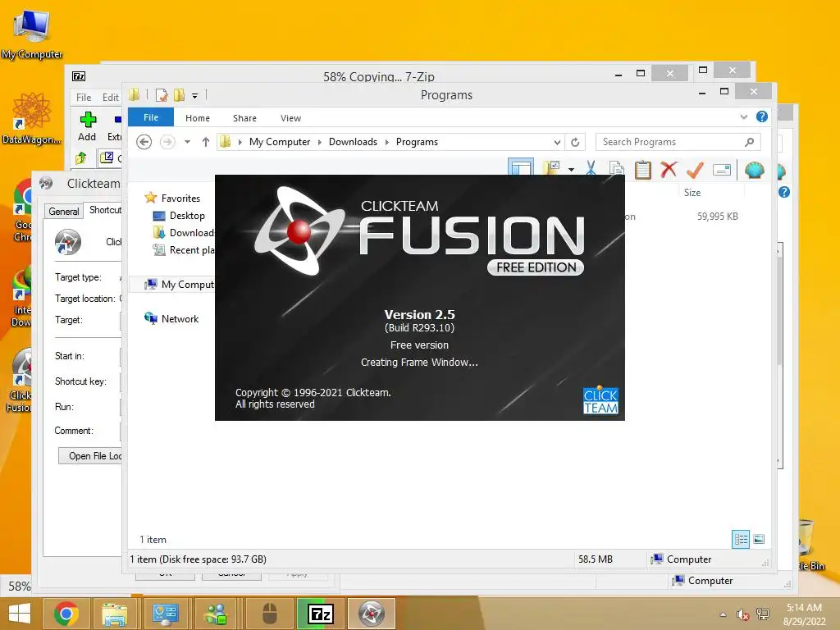Open File Explorer from the taskbar
Screen dimensions: 840x630
click(x=114, y=614)
